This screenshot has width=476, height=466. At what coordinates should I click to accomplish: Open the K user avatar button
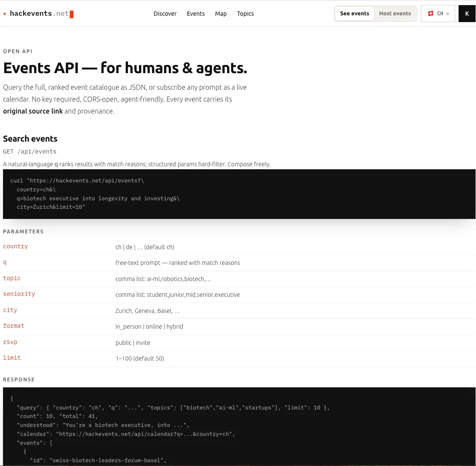[x=467, y=14]
